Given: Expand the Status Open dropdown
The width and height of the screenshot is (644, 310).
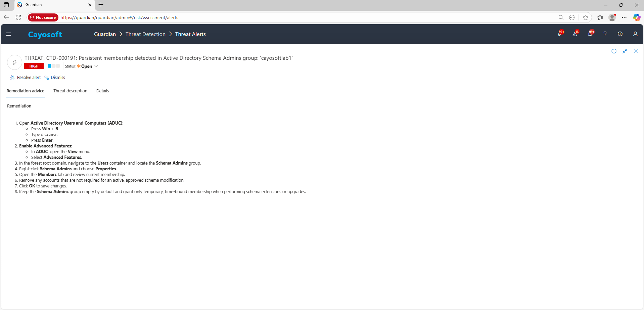Looking at the screenshot, I should pyautogui.click(x=96, y=66).
